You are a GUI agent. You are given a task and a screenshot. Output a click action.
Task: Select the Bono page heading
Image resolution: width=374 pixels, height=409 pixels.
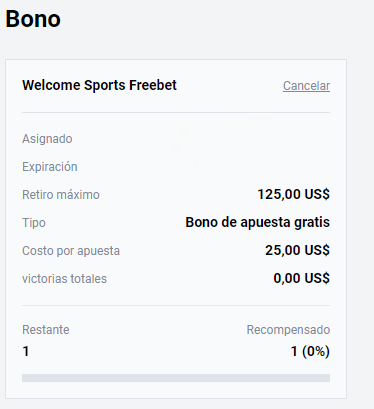coord(33,19)
